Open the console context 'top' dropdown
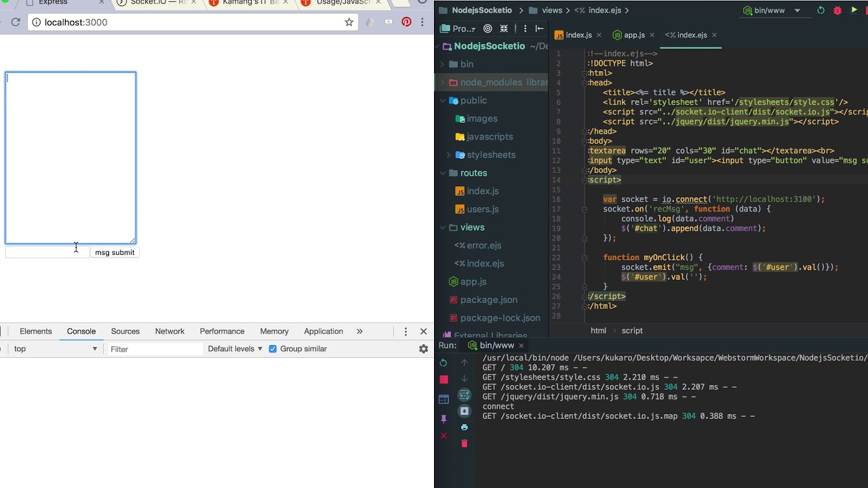This screenshot has width=868, height=488. tap(56, 349)
